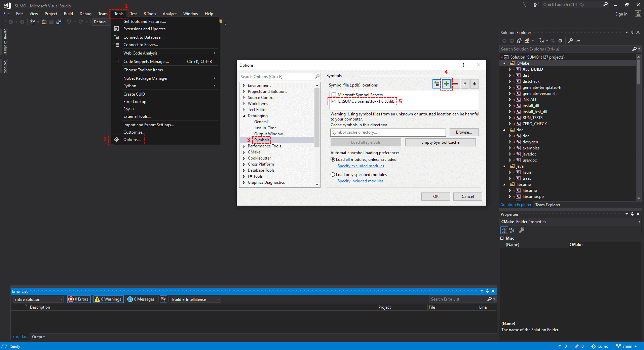Open the Build + IntelliSense dropdown
This screenshot has width=644, height=350.
tap(196, 299)
